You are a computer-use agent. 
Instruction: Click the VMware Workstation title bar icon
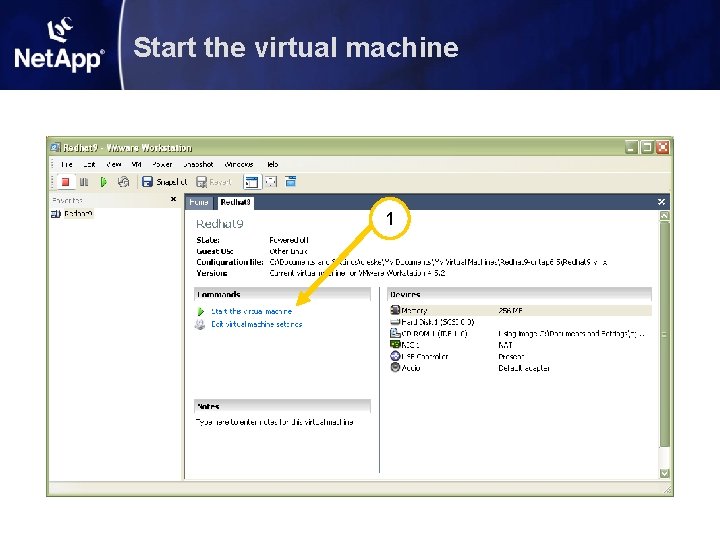click(55, 147)
